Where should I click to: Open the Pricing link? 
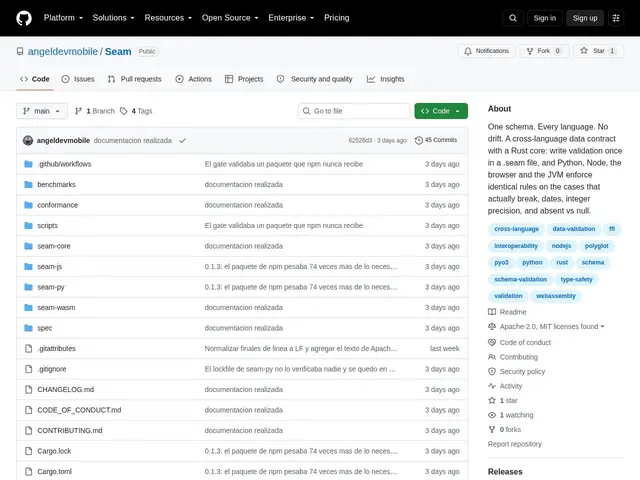(x=336, y=18)
